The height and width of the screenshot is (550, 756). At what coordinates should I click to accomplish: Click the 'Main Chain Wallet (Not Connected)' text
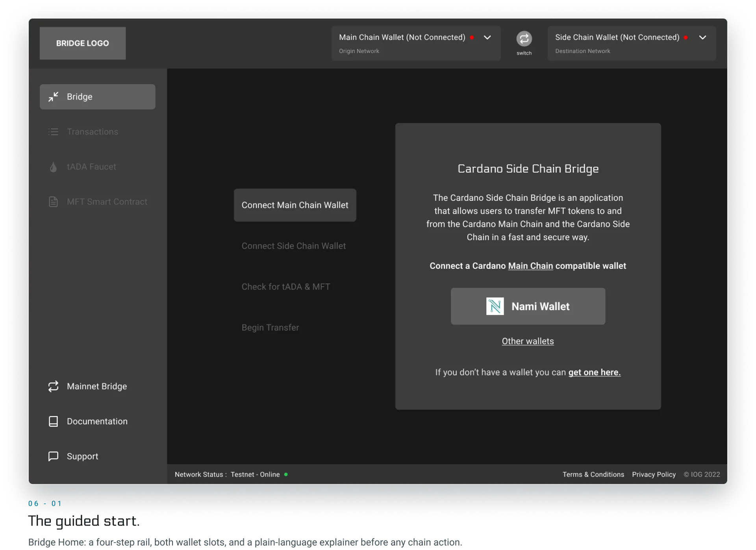tap(402, 37)
